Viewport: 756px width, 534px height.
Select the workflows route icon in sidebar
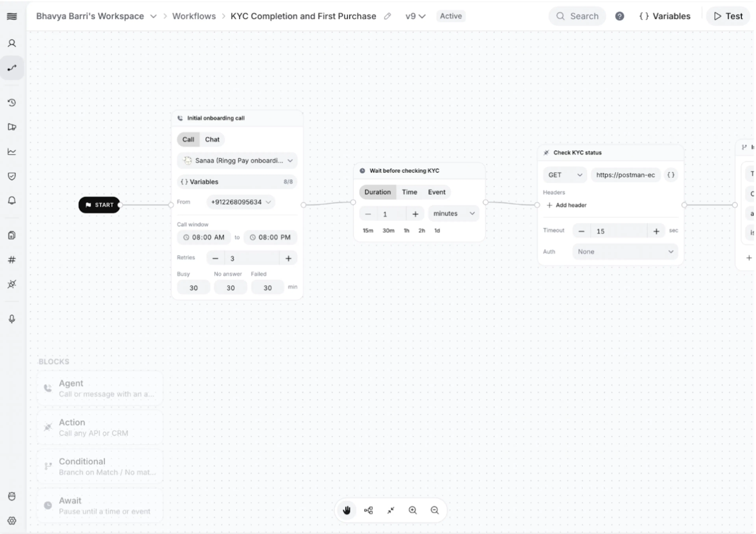tap(12, 68)
